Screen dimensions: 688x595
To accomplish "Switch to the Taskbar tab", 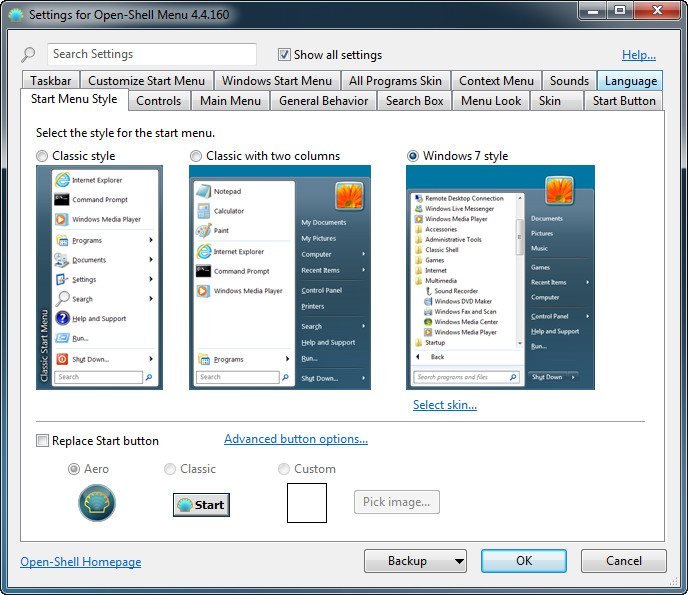I will [x=50, y=81].
